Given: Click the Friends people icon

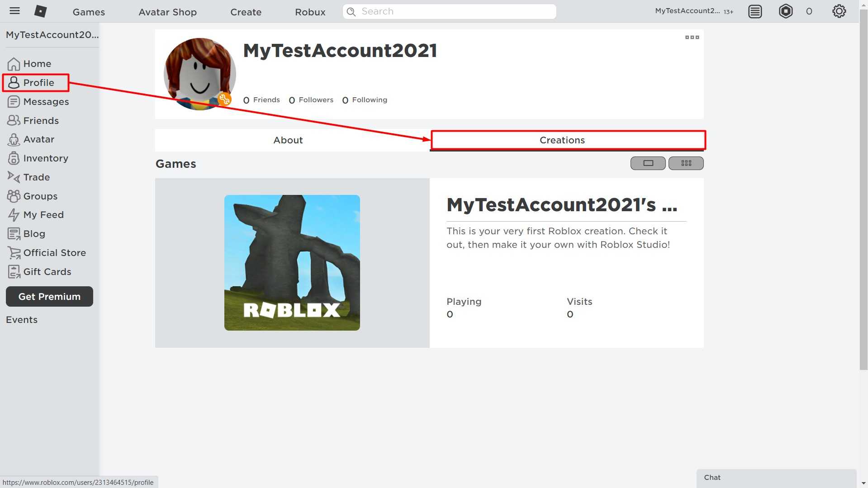Looking at the screenshot, I should (14, 120).
